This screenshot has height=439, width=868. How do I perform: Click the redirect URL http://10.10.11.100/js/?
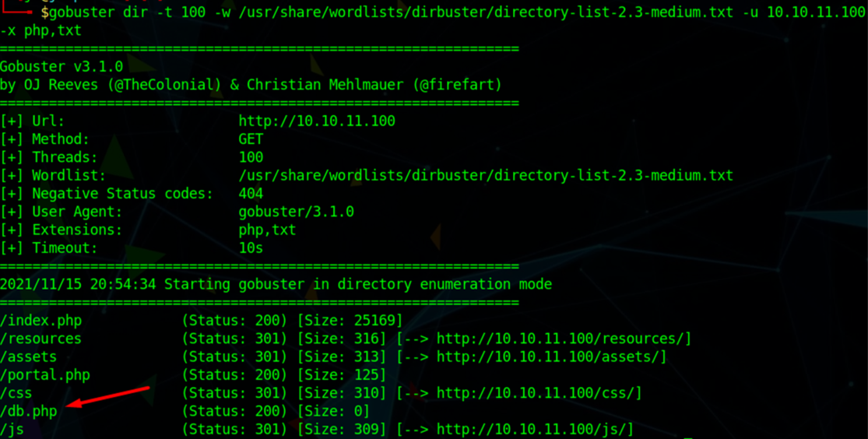(x=531, y=430)
